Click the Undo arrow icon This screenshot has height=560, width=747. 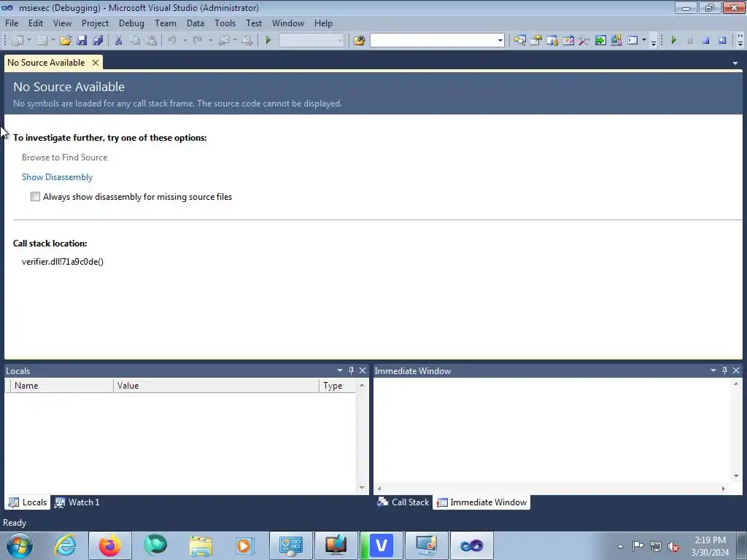tap(172, 41)
